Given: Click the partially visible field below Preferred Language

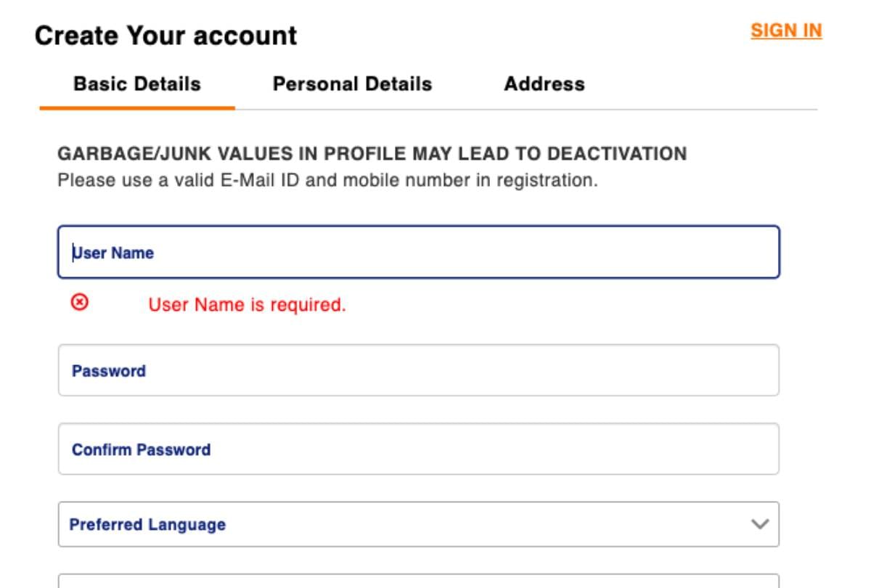Looking at the screenshot, I should (418, 581).
